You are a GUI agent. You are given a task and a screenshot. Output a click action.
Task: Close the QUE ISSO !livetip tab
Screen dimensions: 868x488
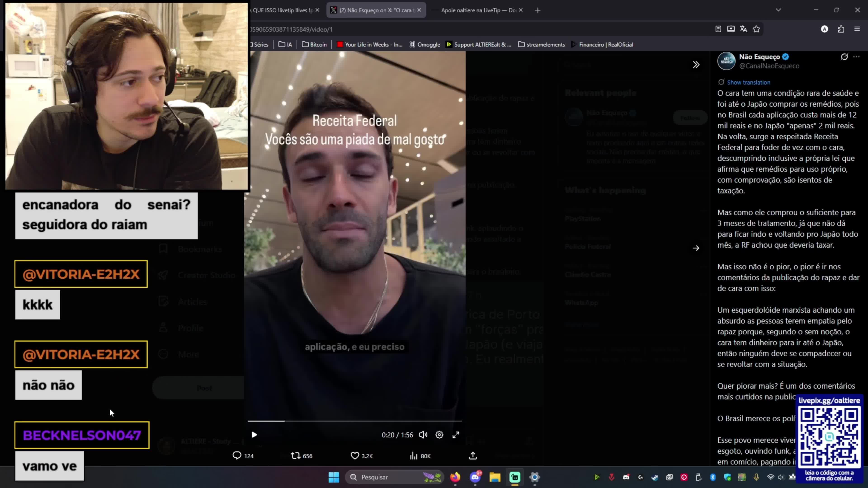[317, 10]
